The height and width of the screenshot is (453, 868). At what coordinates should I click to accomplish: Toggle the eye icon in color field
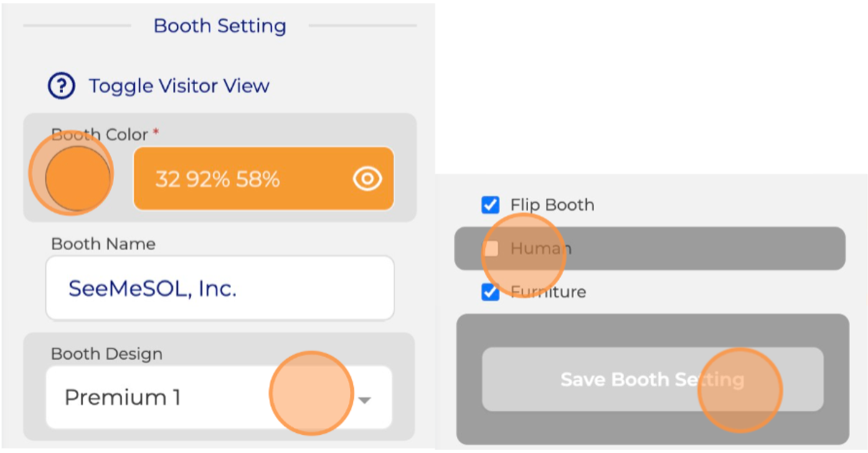pyautogui.click(x=367, y=179)
